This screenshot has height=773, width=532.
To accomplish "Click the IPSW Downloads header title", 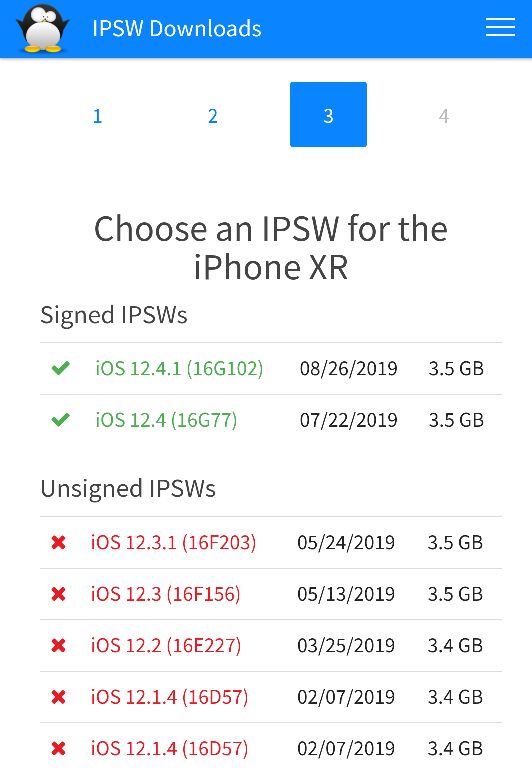I will (177, 29).
